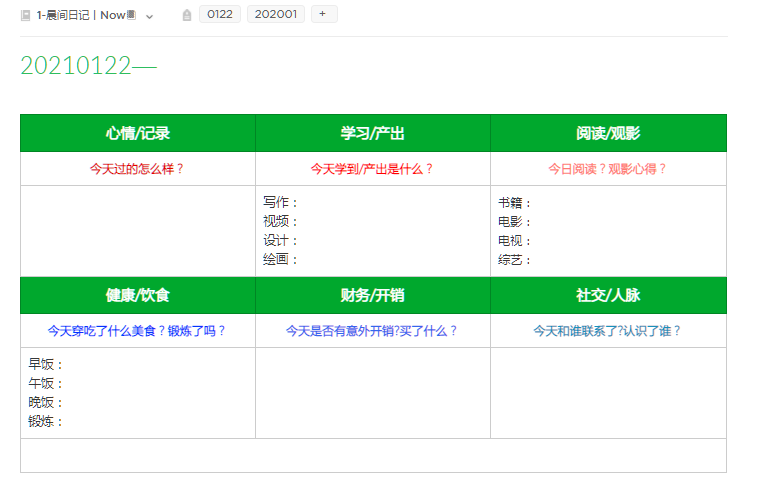Click the 财务/开销 header cell
The height and width of the screenshot is (495, 759).
(x=372, y=295)
